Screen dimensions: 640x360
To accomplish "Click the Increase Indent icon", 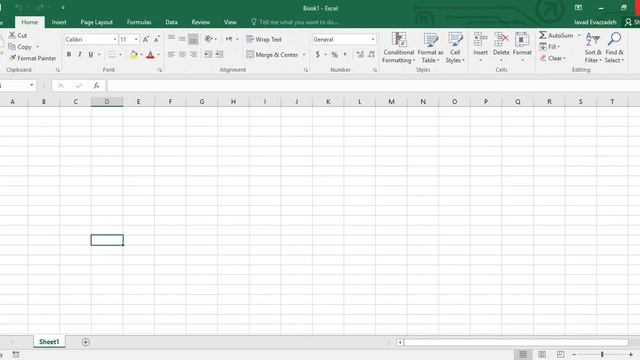I will (219, 54).
